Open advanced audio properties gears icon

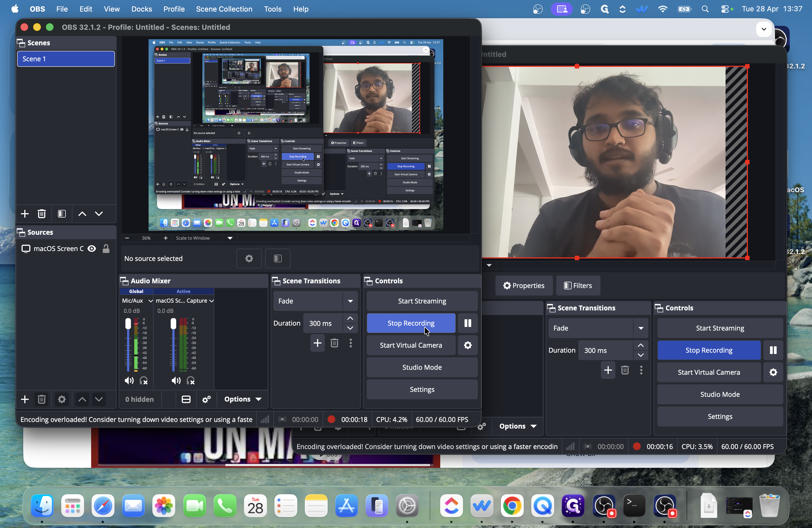pos(206,399)
